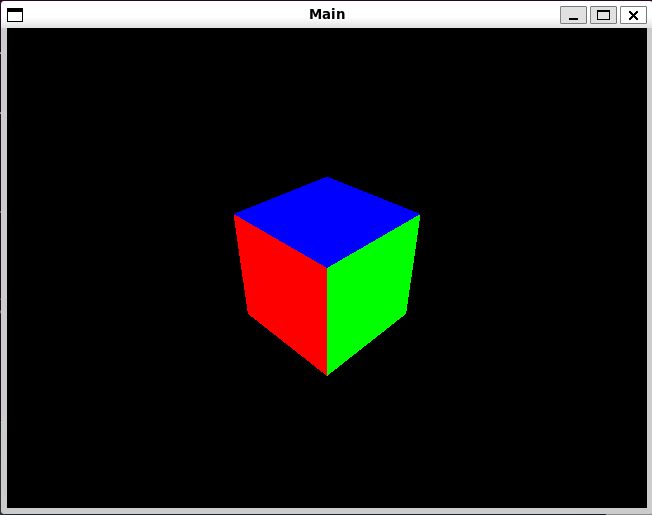Click the blue top face of the cube
This screenshot has width=652, height=515.
[x=327, y=221]
